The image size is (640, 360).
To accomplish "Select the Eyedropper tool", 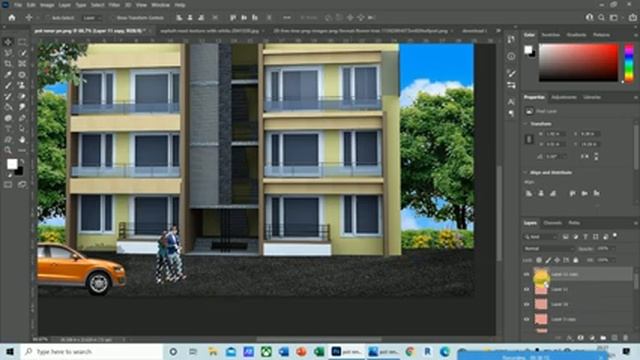I will tap(8, 75).
